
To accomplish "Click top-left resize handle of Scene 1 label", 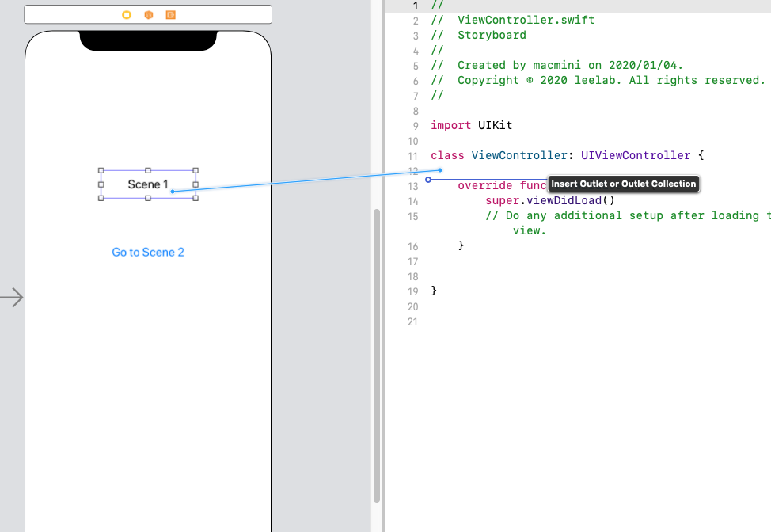I will tap(101, 170).
